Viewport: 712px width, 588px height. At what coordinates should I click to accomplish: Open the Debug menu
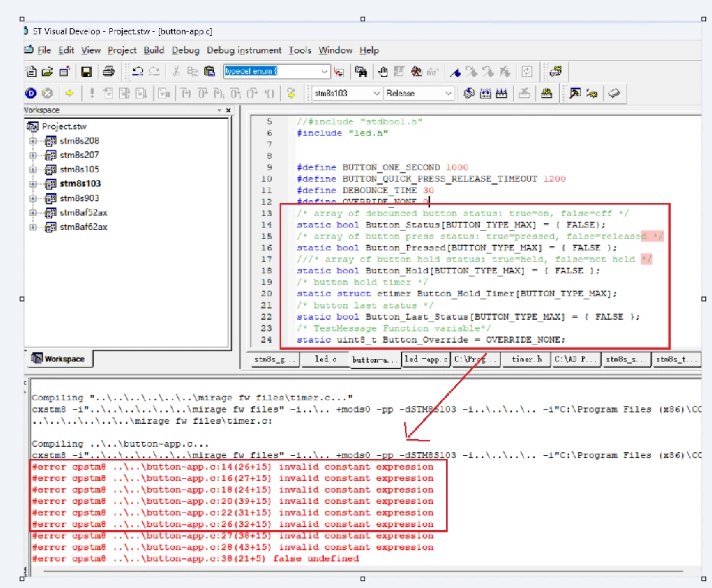[x=186, y=50]
